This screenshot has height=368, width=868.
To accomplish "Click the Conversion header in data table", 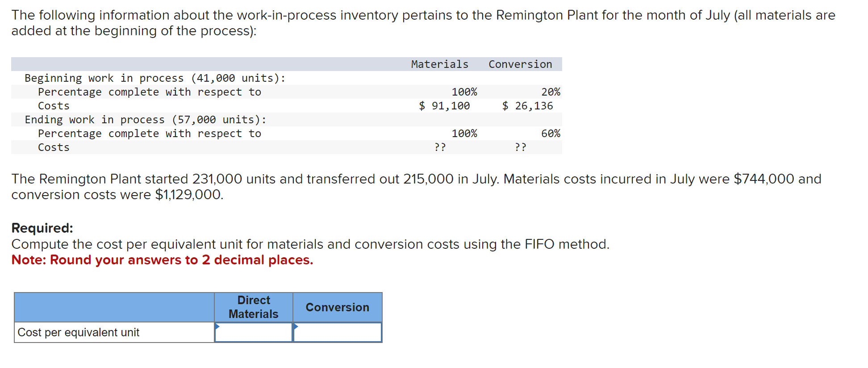I will 520,64.
